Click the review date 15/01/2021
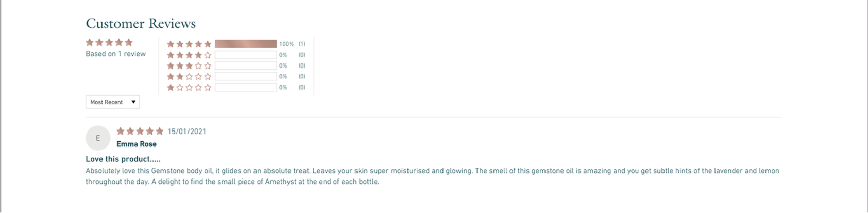Image resolution: width=868 pixels, height=213 pixels. coord(186,132)
